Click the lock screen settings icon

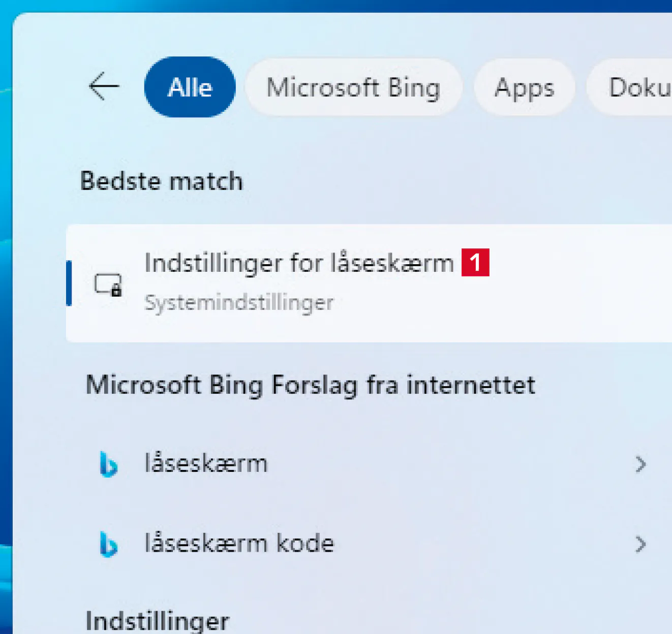108,284
